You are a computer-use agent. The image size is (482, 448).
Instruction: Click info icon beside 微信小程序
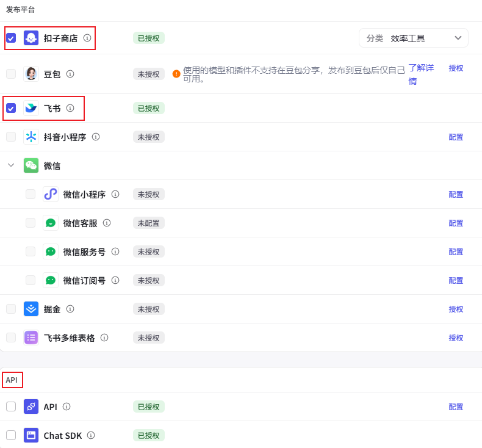(x=115, y=194)
